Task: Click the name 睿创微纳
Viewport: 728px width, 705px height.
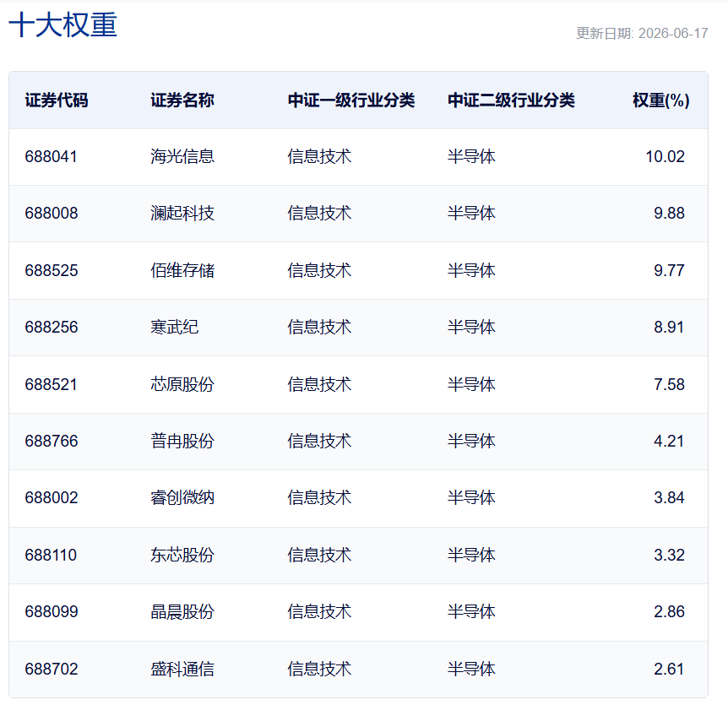Action: pos(182,497)
